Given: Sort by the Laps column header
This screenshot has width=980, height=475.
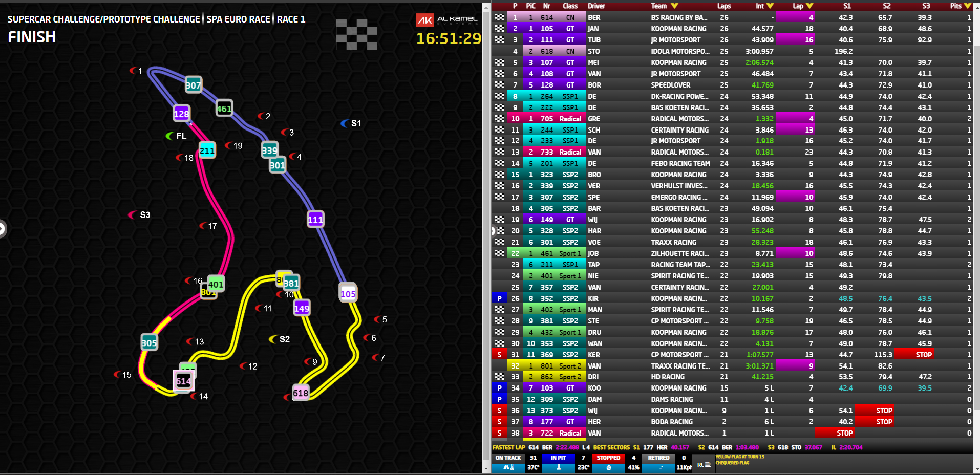Looking at the screenshot, I should point(724,6).
